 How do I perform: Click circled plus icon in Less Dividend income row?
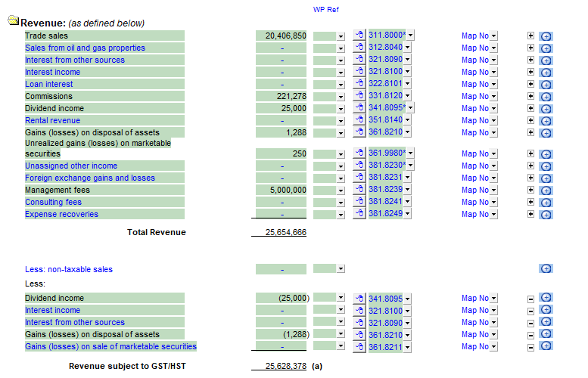coord(546,297)
